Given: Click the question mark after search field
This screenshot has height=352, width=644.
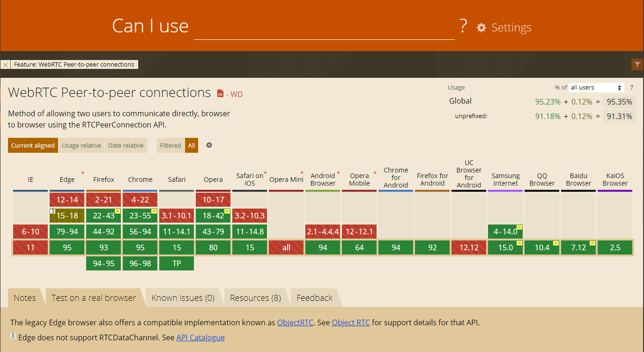Looking at the screenshot, I should pos(463,26).
